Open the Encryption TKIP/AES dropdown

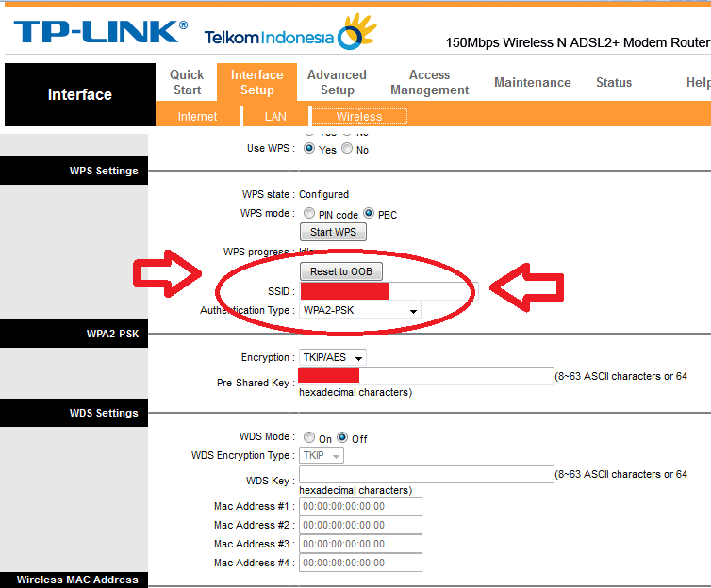[x=332, y=357]
